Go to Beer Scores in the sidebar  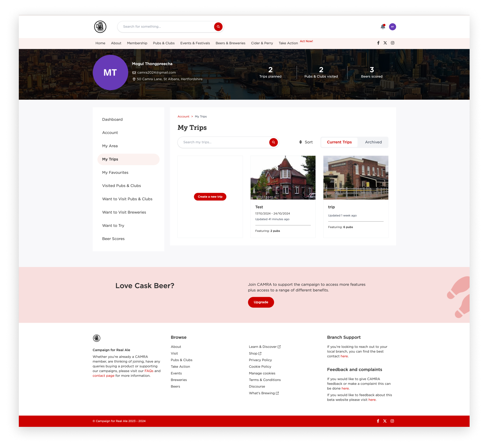click(x=113, y=239)
